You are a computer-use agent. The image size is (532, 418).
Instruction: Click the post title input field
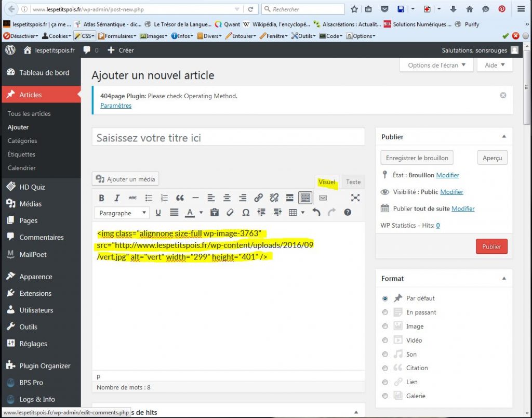[228, 138]
